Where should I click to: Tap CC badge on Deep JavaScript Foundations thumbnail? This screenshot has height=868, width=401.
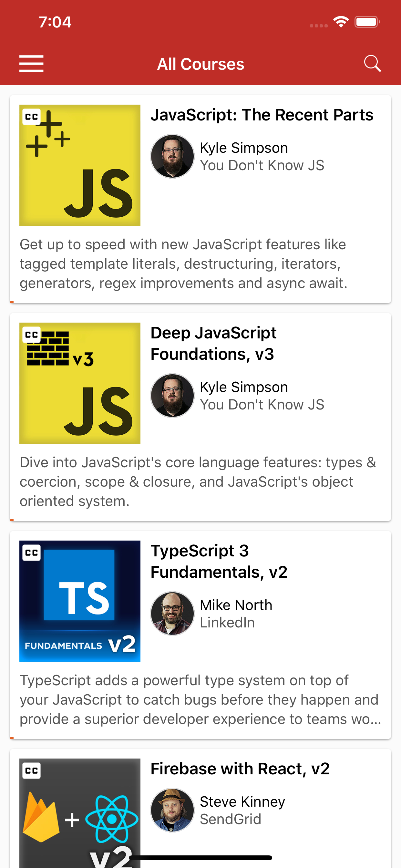pos(31,335)
